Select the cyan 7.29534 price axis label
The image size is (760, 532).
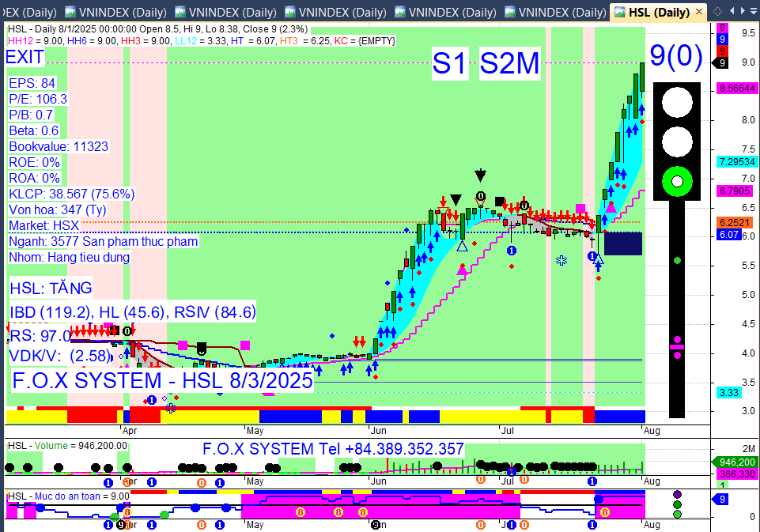(x=737, y=161)
